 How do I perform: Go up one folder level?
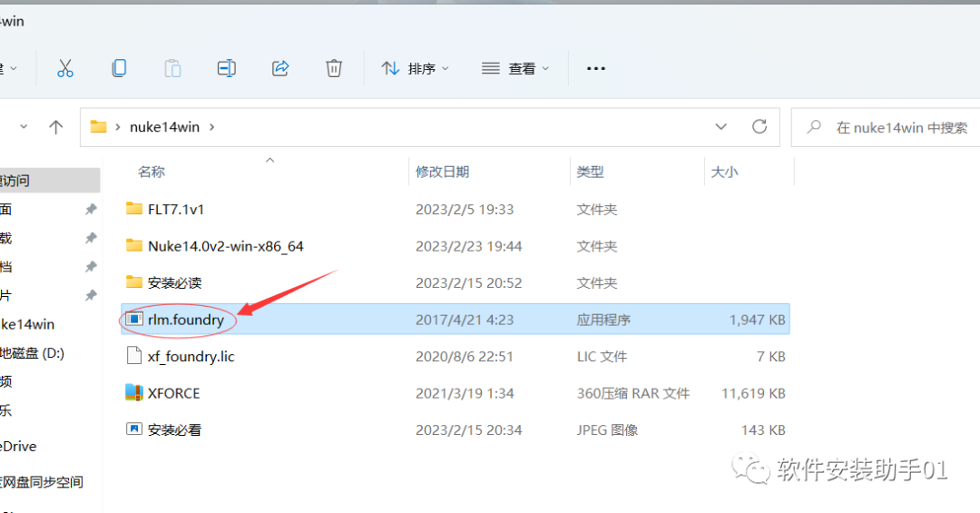55,127
